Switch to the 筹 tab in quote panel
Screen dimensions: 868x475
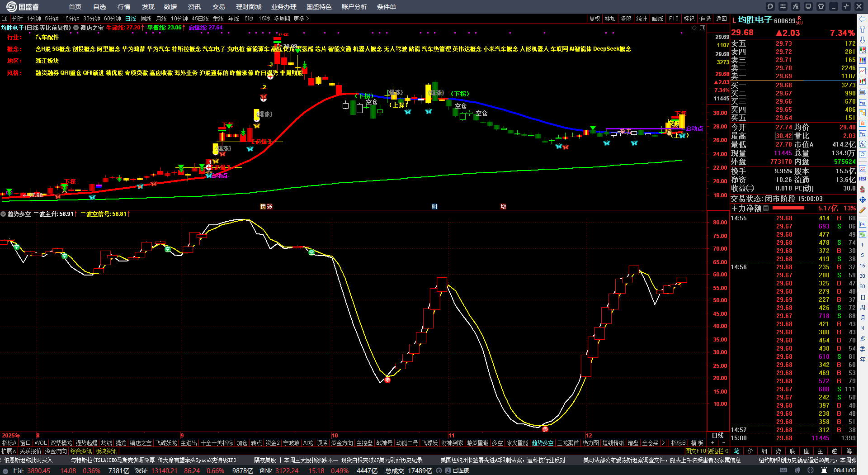pos(849,451)
